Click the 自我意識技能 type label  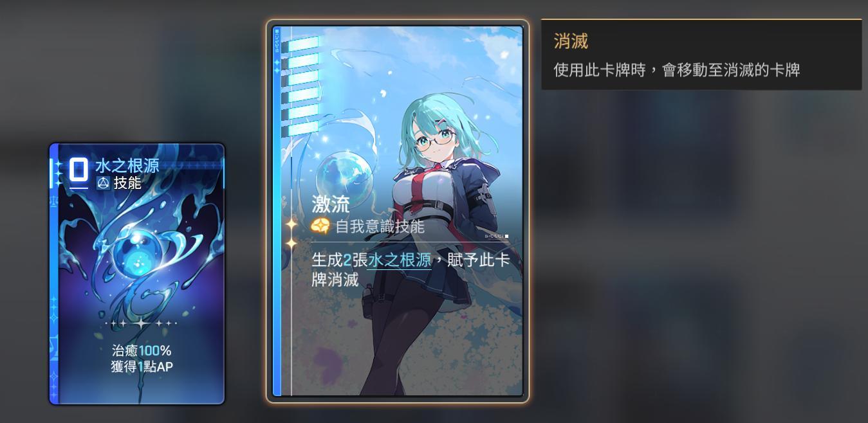380,226
